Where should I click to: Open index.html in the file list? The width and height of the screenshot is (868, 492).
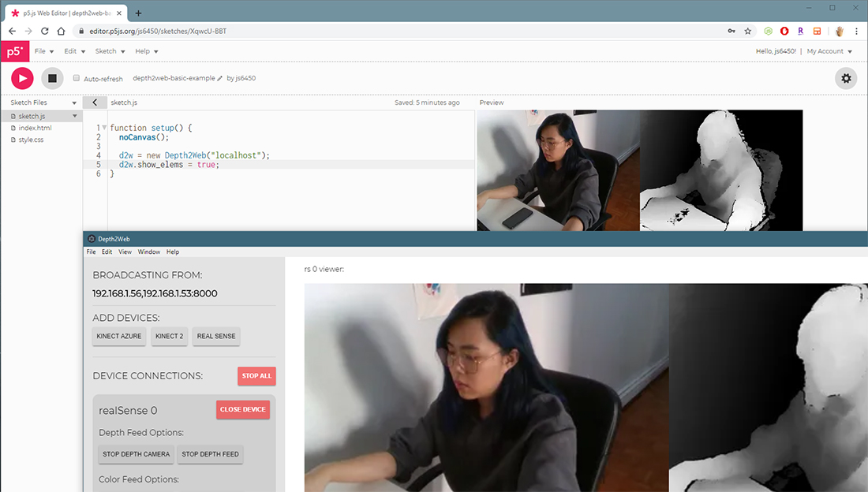coord(35,128)
